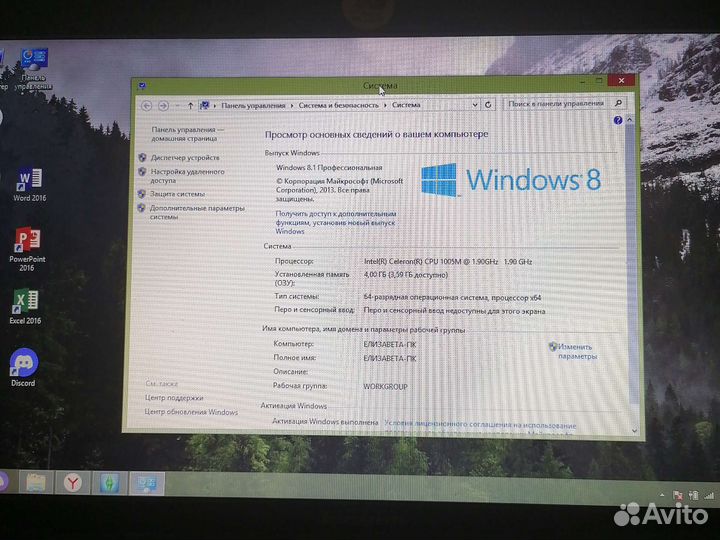The height and width of the screenshot is (540, 720).
Task: Close the System window
Action: pos(621,80)
